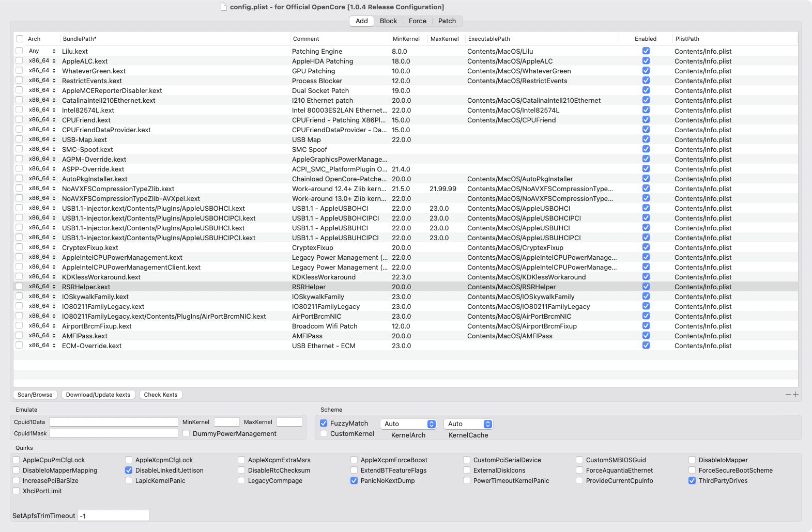Enable the DisableIoMapper quirk
The width and height of the screenshot is (812, 532).
coord(692,460)
